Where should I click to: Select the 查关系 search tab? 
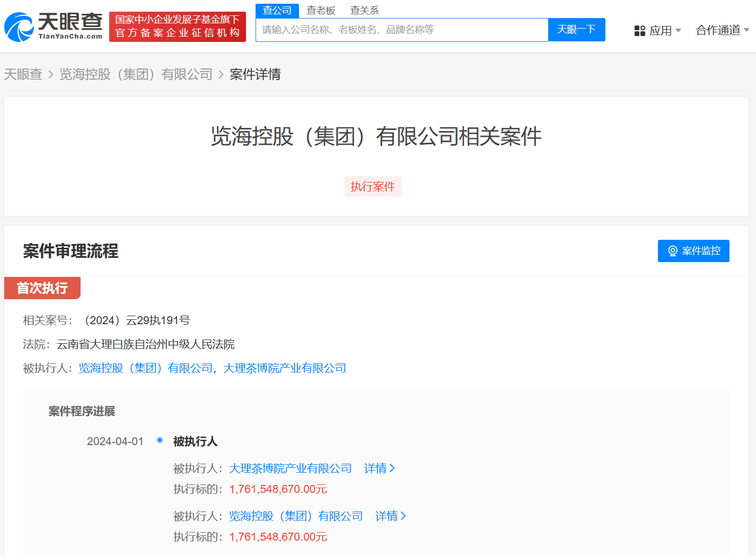pyautogui.click(x=364, y=11)
